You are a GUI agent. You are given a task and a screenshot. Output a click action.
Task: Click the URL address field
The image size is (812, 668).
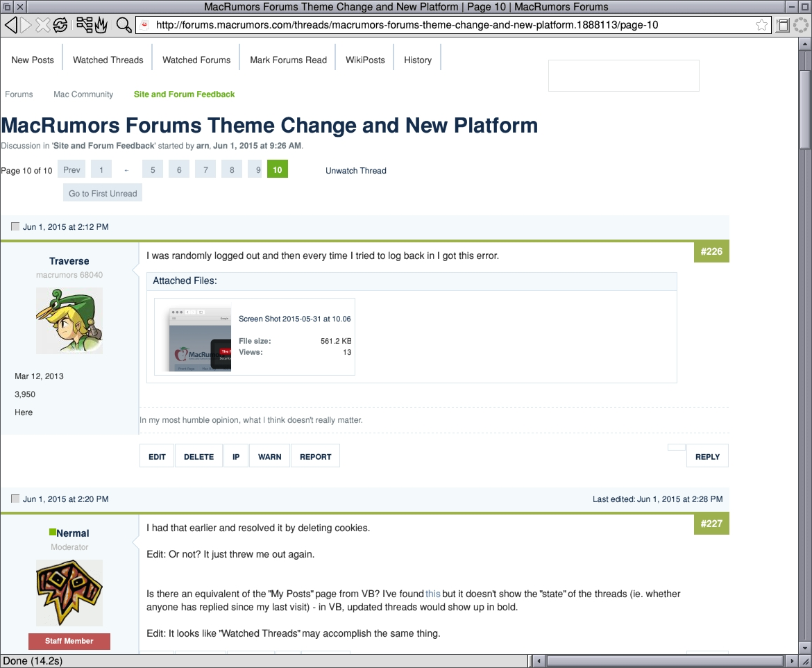pyautogui.click(x=453, y=25)
